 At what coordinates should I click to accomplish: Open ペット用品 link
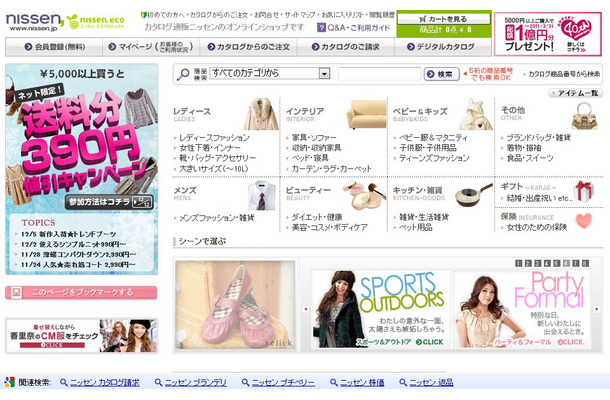pos(416,227)
